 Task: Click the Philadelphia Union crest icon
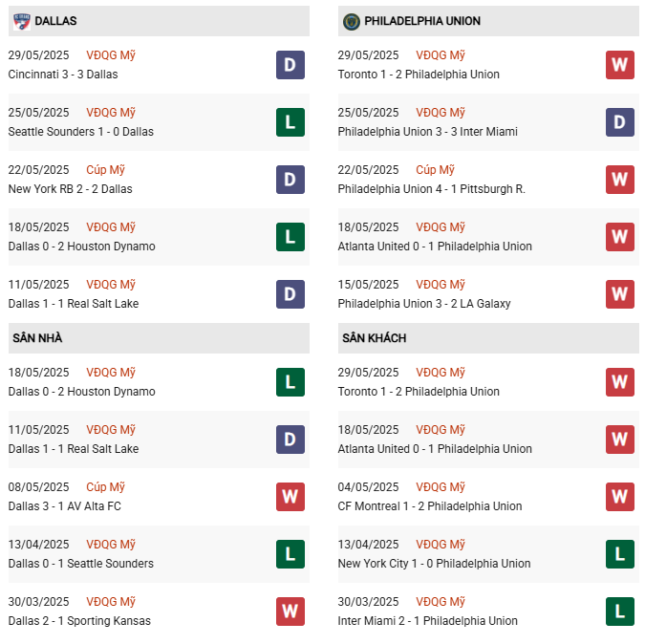coord(352,21)
